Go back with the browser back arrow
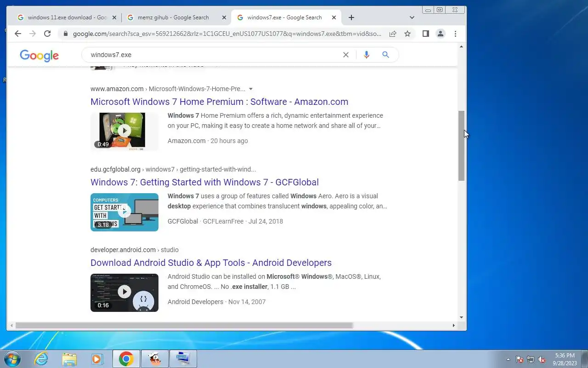Image resolution: width=588 pixels, height=368 pixels. pos(18,34)
